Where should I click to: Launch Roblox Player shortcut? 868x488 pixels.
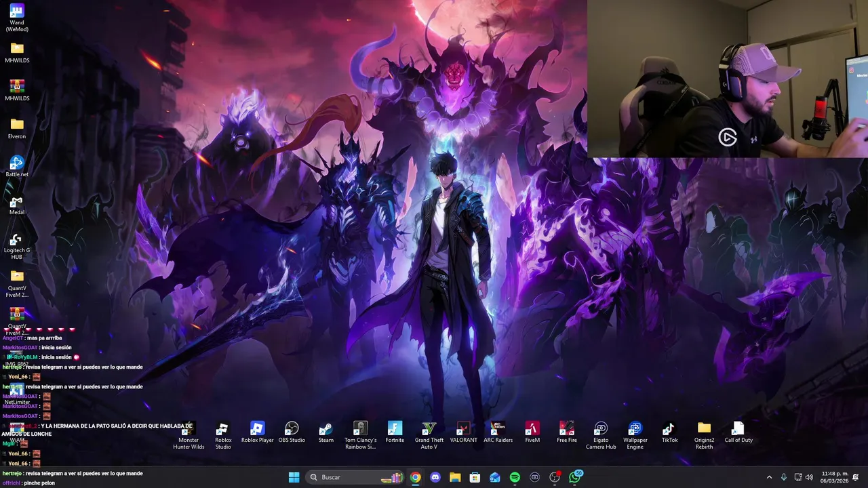pyautogui.click(x=257, y=432)
